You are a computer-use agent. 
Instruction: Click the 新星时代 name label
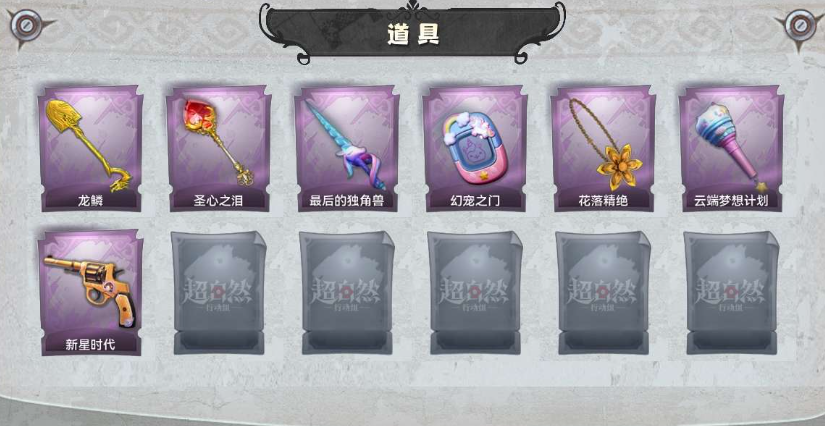pyautogui.click(x=90, y=345)
